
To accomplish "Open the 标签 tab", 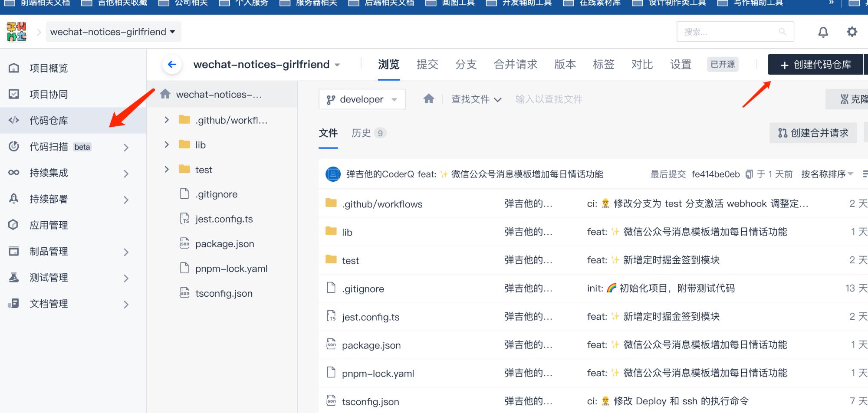I will tap(604, 65).
